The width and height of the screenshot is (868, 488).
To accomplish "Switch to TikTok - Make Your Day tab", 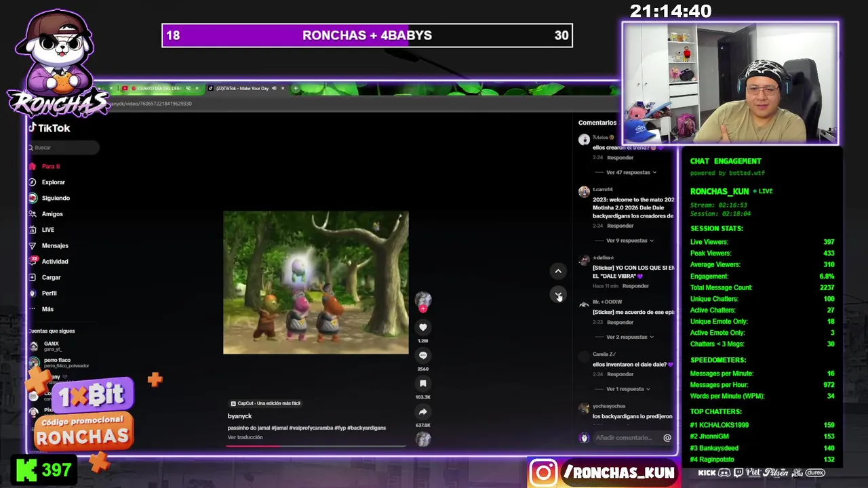I will point(243,88).
